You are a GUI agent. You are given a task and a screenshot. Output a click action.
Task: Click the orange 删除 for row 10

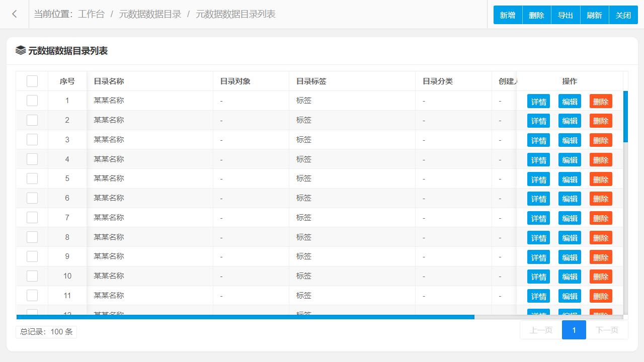coord(601,277)
